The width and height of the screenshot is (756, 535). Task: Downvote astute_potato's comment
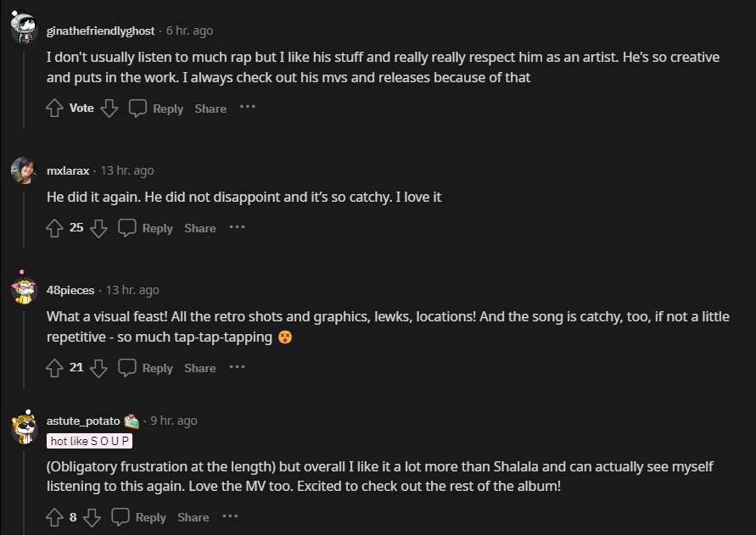(92, 517)
